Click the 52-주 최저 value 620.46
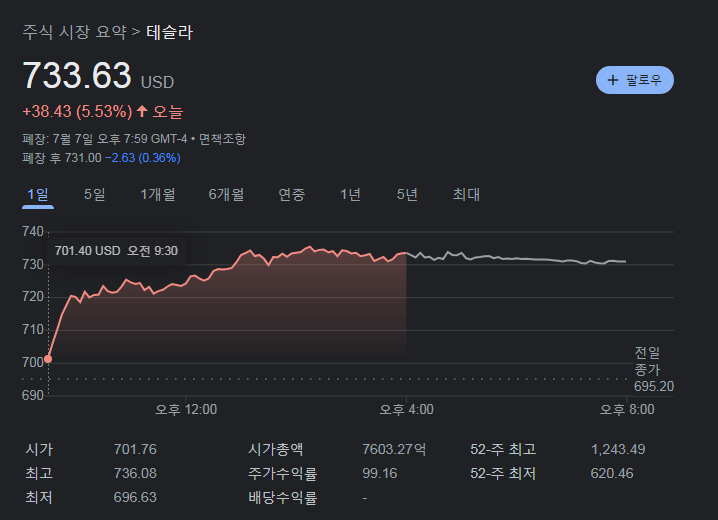Viewport: 718px width, 520px height. [x=612, y=473]
